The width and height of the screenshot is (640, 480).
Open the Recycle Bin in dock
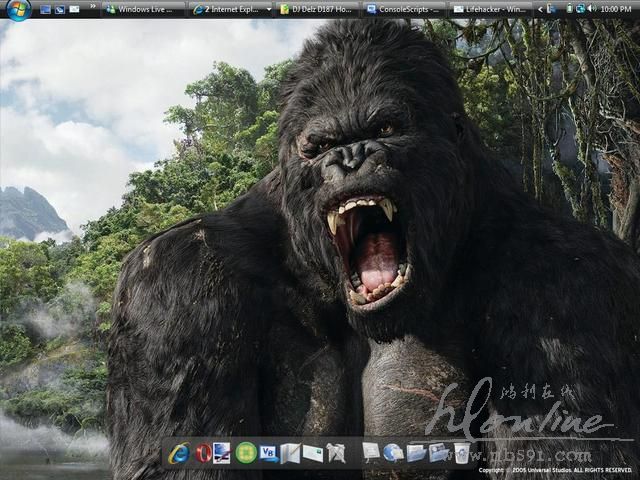[461, 453]
